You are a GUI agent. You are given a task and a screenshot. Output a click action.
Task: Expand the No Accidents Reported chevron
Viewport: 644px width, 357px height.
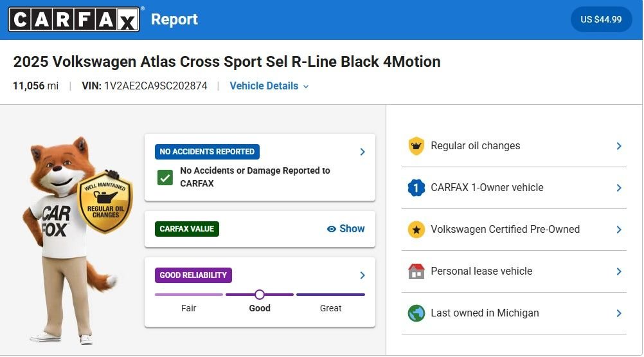click(x=362, y=152)
